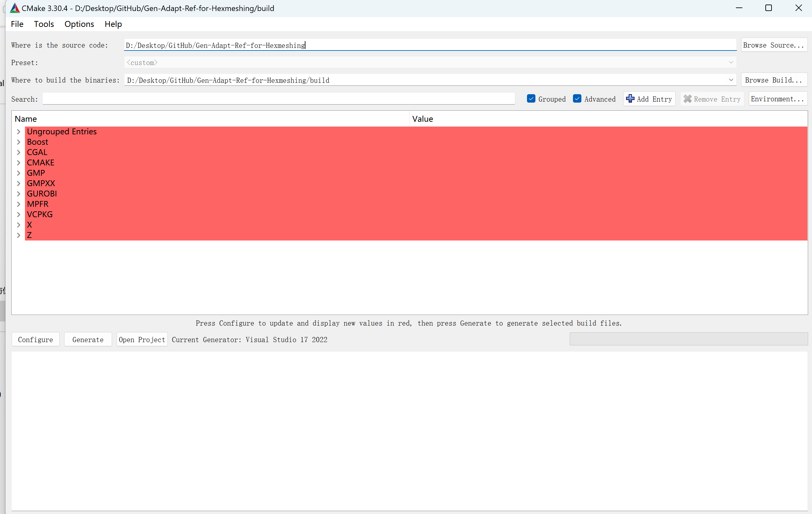Screen dimensions: 812x514
Task: Open the Environment settings button
Action: (777, 99)
